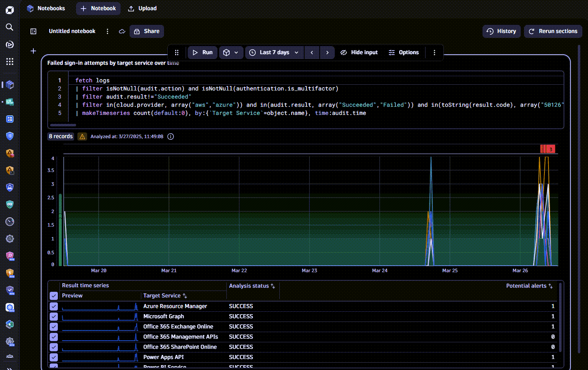Click the cloud sync status icon
The height and width of the screenshot is (370, 588).
click(122, 31)
